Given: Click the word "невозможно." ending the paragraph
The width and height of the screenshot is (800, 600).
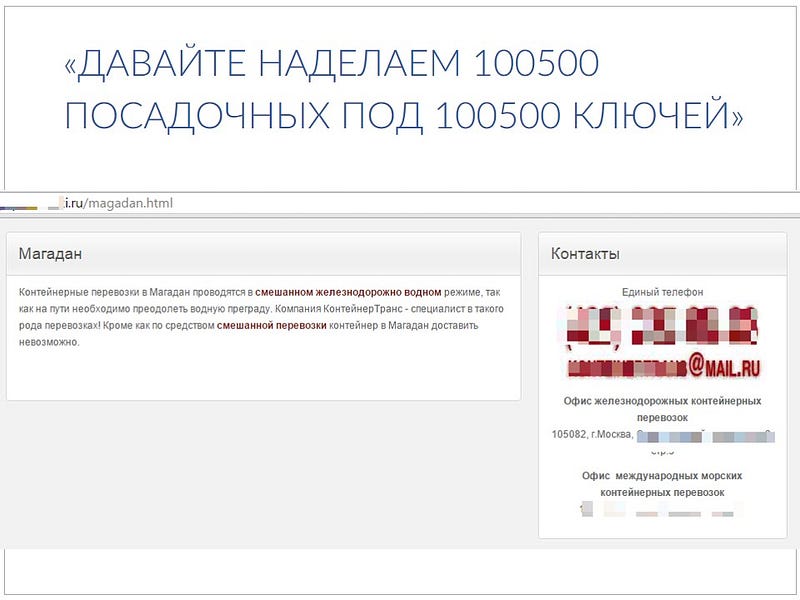Looking at the screenshot, I should click(49, 342).
